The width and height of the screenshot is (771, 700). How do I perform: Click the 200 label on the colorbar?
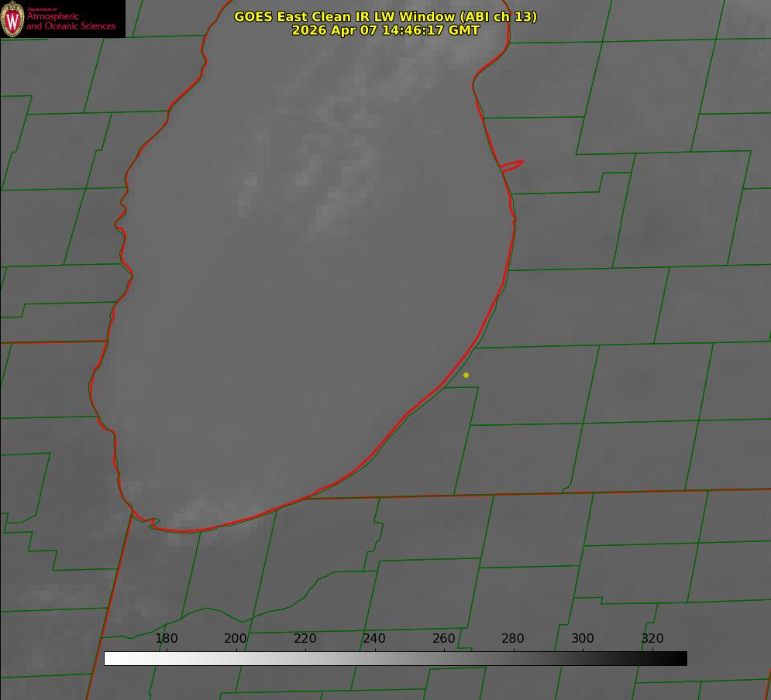click(236, 638)
